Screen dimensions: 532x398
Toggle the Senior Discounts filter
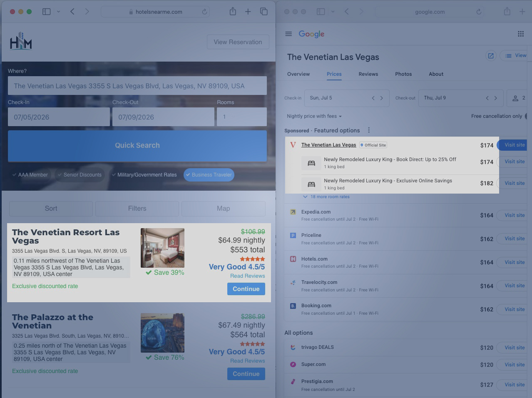coord(80,175)
